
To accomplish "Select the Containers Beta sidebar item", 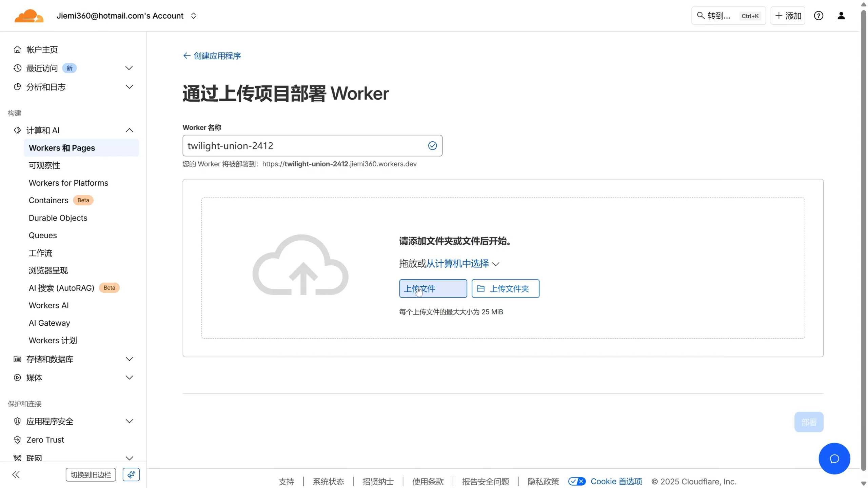I will tap(48, 200).
